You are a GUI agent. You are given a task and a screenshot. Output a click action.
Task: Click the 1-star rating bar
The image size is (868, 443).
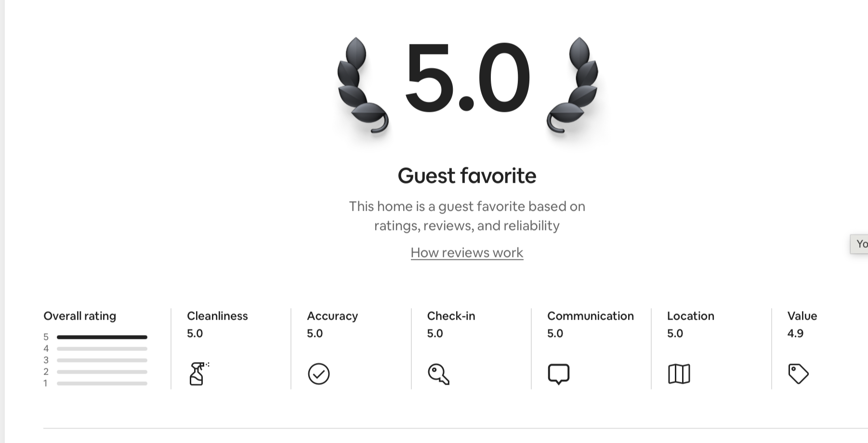pos(102,383)
